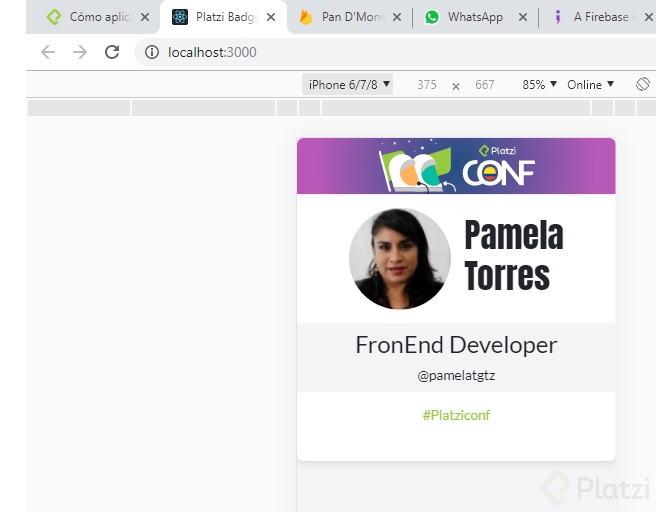The image size is (656, 512).
Task: Click the responsive breakpoint ruler bar
Action: (341, 108)
